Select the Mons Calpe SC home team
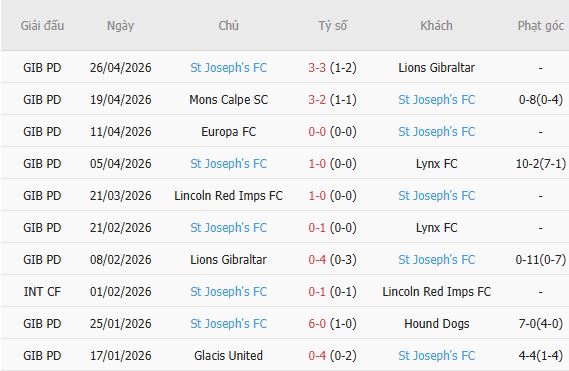The height and width of the screenshot is (371, 569). (x=229, y=99)
